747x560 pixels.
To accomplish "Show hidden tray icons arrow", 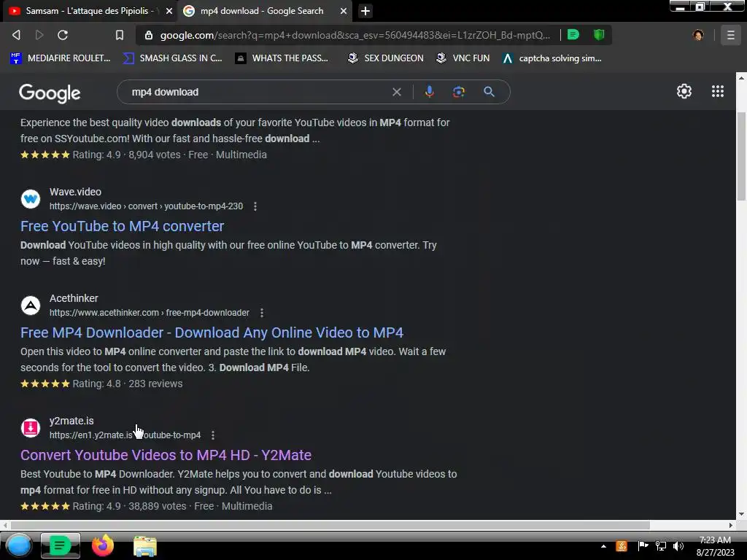I will [x=603, y=546].
